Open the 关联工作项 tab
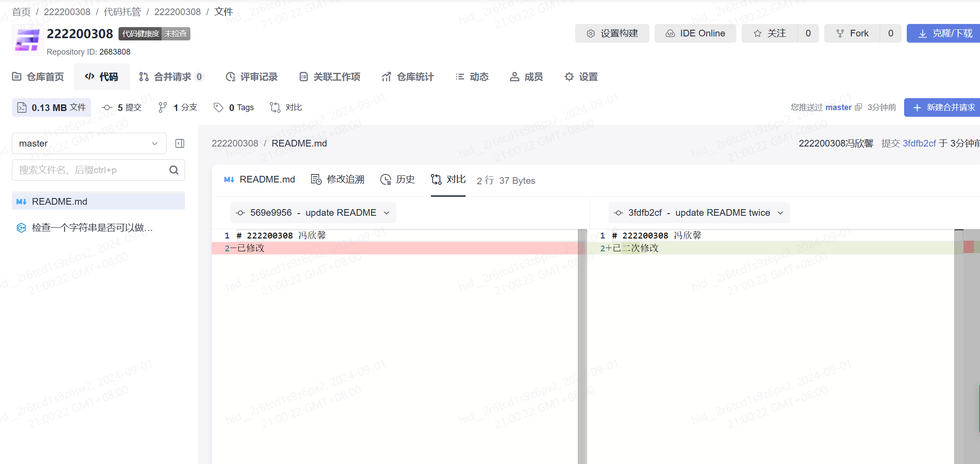Screen dimensions: 980x464 [x=330, y=77]
